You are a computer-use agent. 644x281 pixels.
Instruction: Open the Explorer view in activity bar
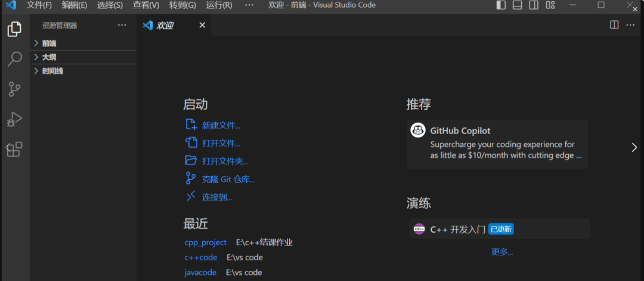[x=14, y=29]
